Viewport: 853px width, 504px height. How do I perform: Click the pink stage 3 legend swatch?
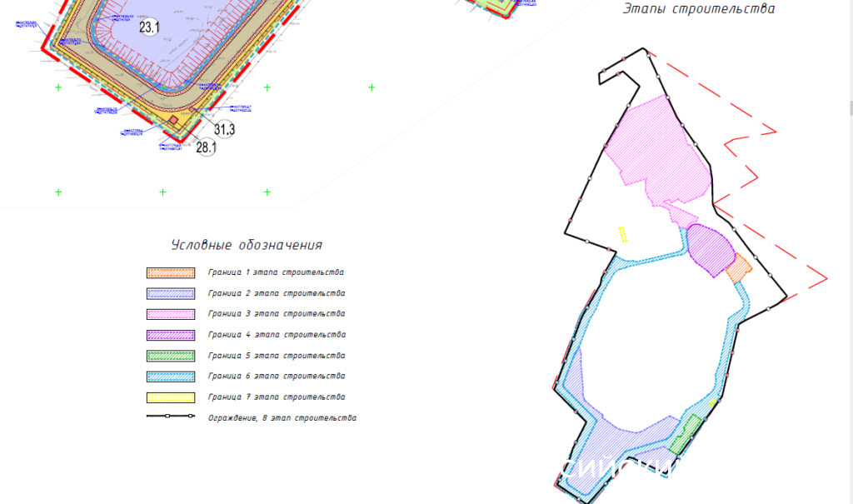point(170,314)
